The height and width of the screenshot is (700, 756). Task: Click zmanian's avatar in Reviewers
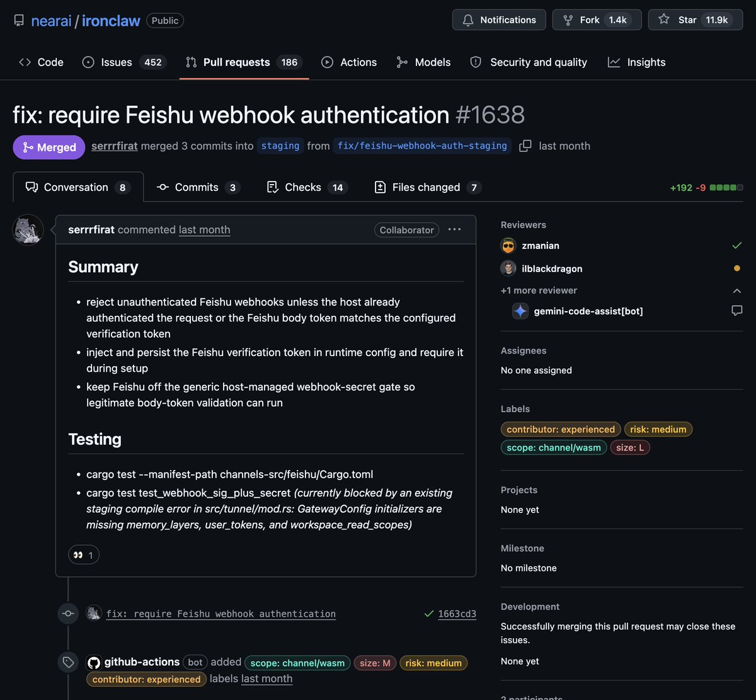pos(508,246)
